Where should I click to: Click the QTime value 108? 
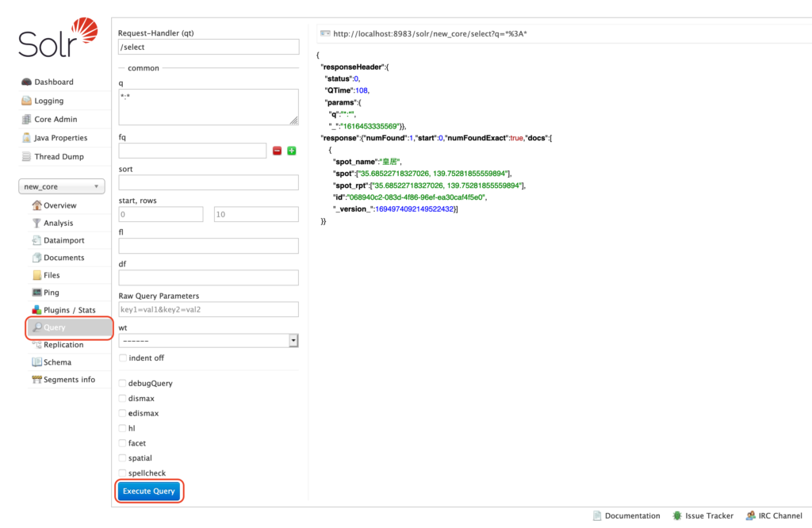[362, 90]
